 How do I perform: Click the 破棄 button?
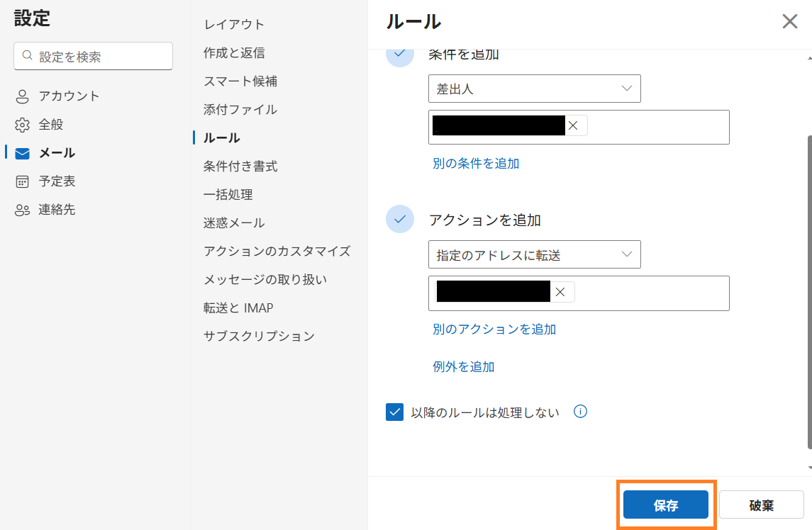(x=761, y=505)
